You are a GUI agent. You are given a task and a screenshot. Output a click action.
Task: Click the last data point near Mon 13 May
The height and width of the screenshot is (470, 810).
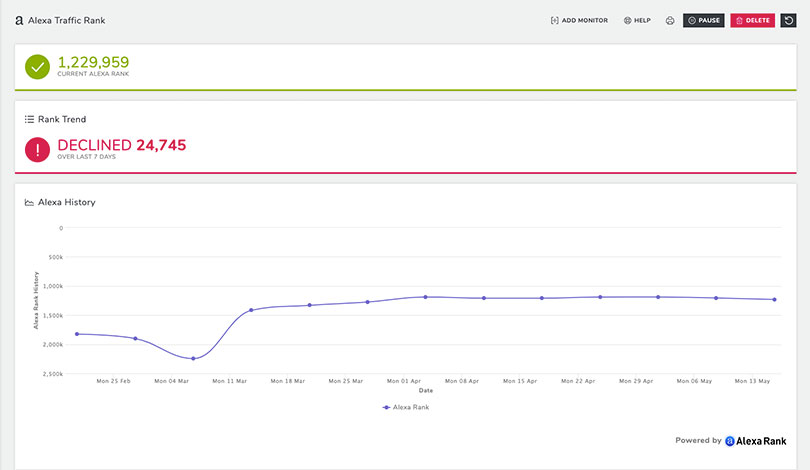(x=774, y=300)
